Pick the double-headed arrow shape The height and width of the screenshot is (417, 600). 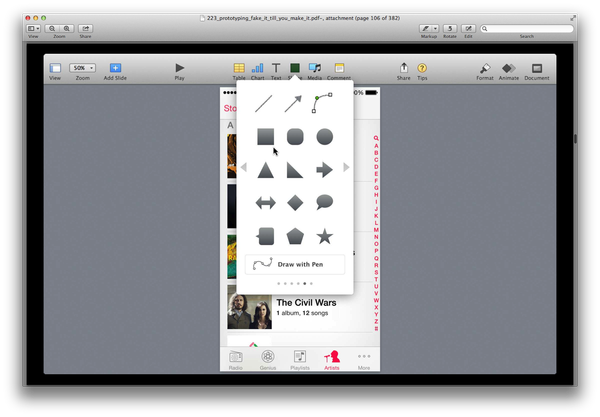(265, 202)
